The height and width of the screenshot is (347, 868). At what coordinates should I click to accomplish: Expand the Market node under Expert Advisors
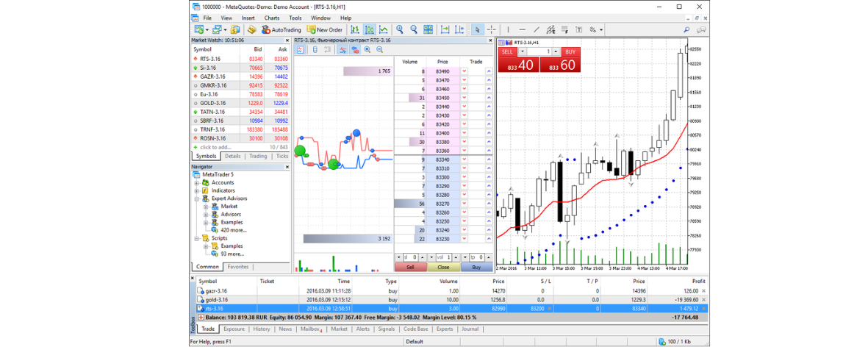(x=206, y=207)
